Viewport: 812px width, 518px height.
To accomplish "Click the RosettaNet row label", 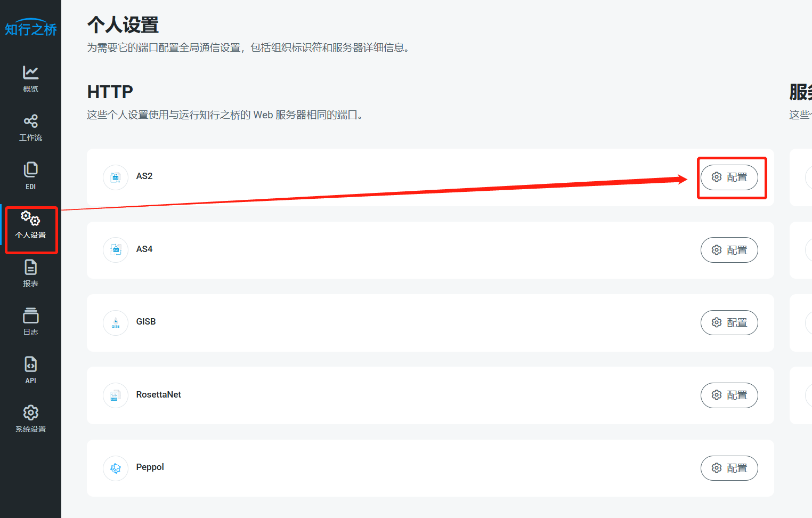I will click(x=158, y=394).
